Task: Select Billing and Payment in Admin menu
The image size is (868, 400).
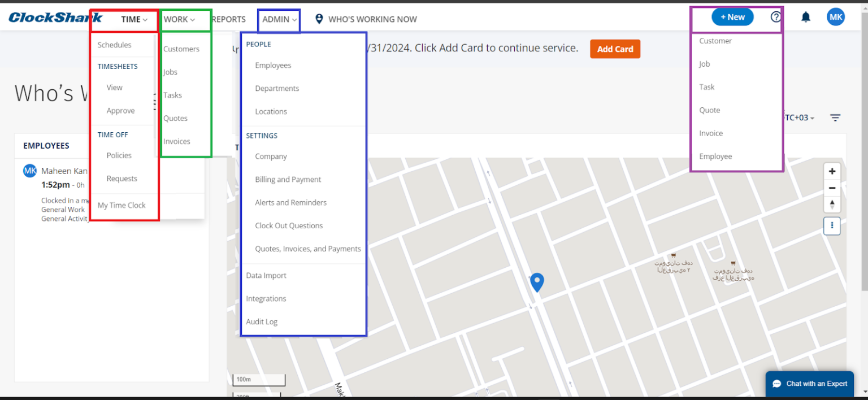Action: click(x=288, y=180)
